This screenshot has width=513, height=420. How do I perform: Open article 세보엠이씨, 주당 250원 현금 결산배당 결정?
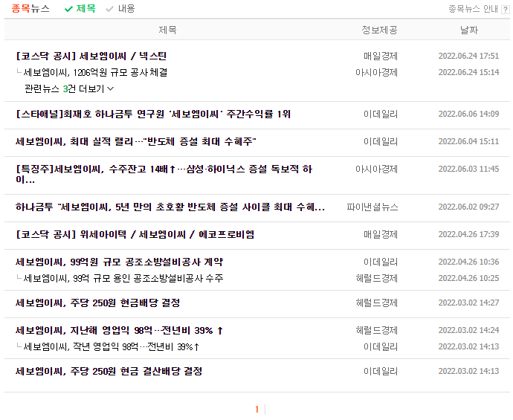pyautogui.click(x=109, y=371)
